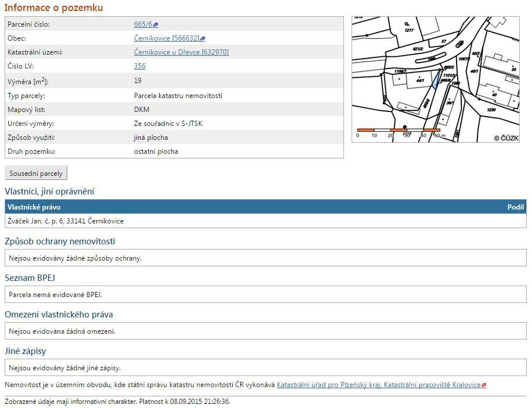Select text Ze souřadnic v S-JTSK

click(168, 124)
